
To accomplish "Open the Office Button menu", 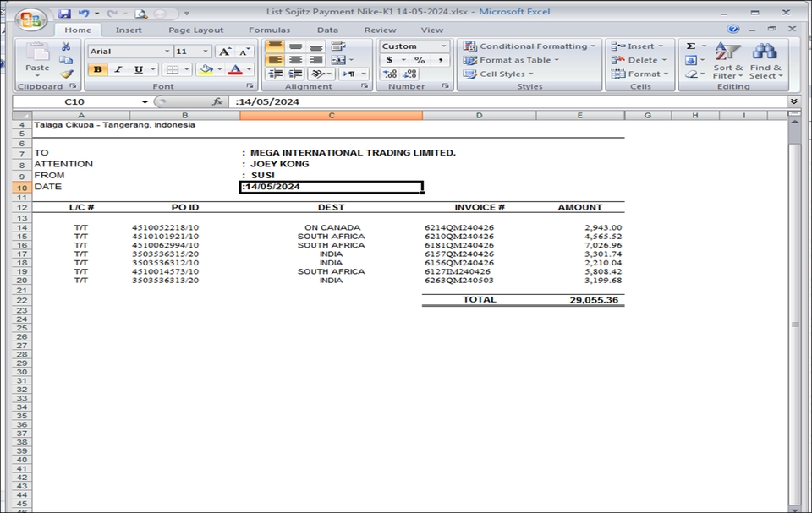I will pos(30,19).
